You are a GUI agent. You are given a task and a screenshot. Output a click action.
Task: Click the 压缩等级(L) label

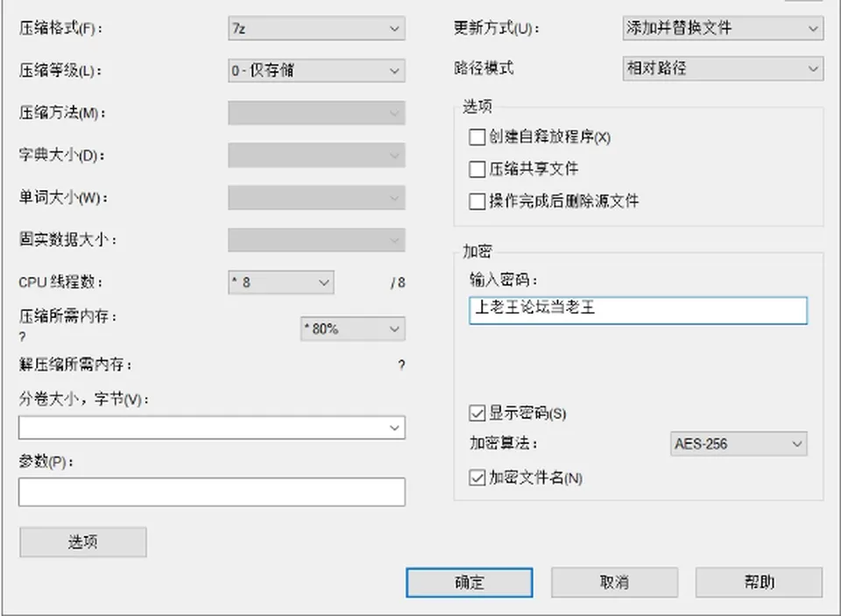click(60, 70)
